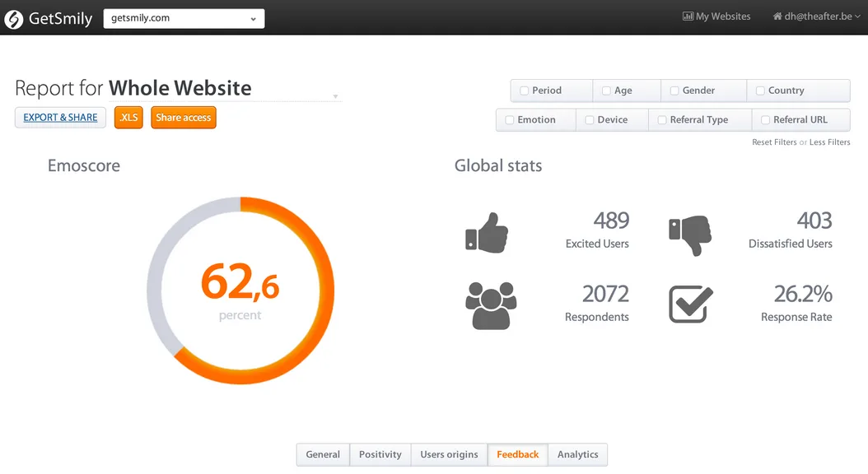Enable the Period filter checkbox
Screen dimensions: 868x474
(x=525, y=91)
